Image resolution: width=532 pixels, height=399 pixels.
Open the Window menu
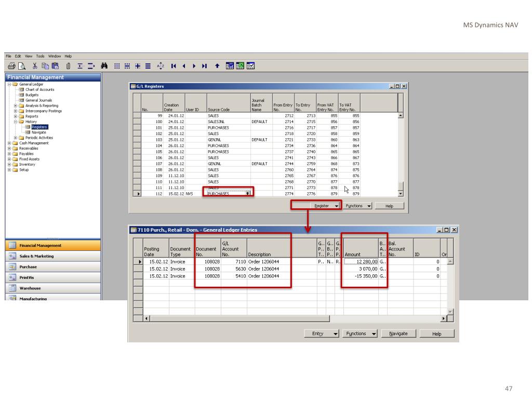[54, 56]
